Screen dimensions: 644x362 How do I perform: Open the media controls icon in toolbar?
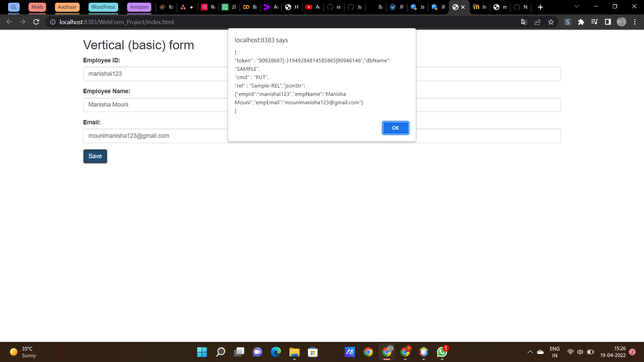(595, 22)
